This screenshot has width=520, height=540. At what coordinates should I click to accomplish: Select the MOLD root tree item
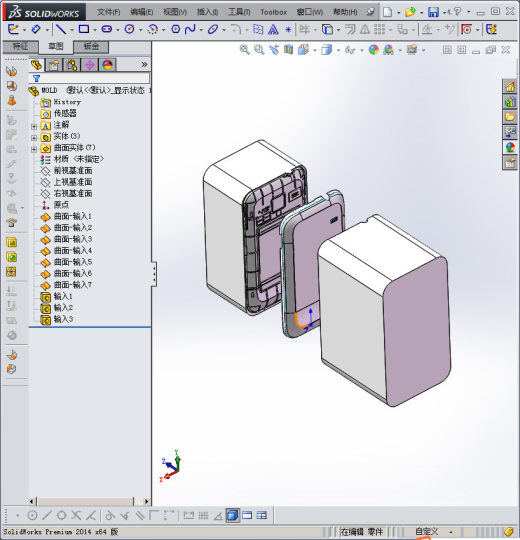click(x=90, y=91)
